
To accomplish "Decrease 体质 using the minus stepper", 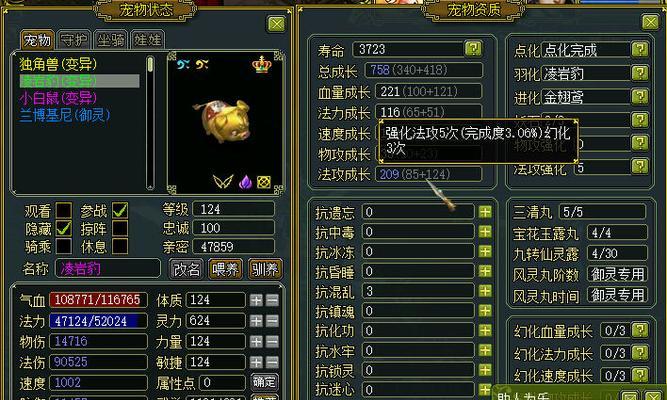I will click(272, 300).
